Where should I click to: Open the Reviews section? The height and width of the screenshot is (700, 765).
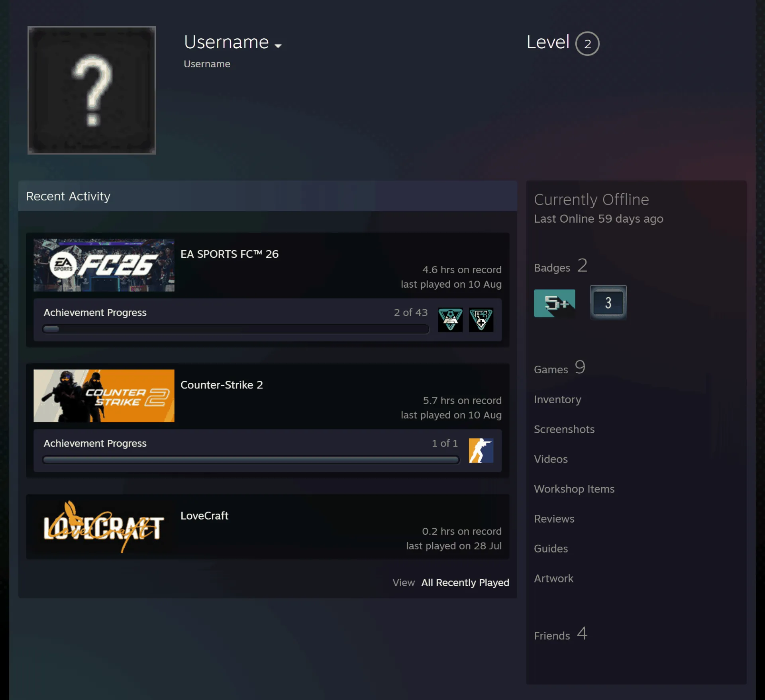click(554, 519)
